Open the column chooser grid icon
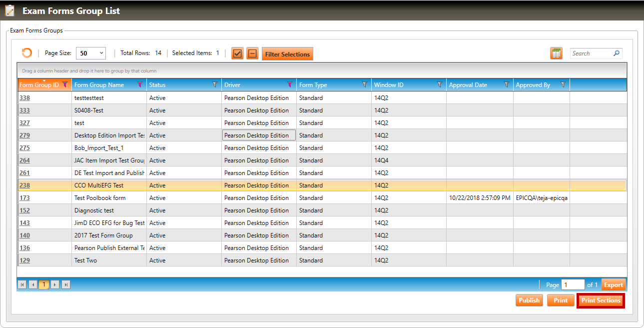This screenshot has height=328, width=644. pyautogui.click(x=556, y=53)
